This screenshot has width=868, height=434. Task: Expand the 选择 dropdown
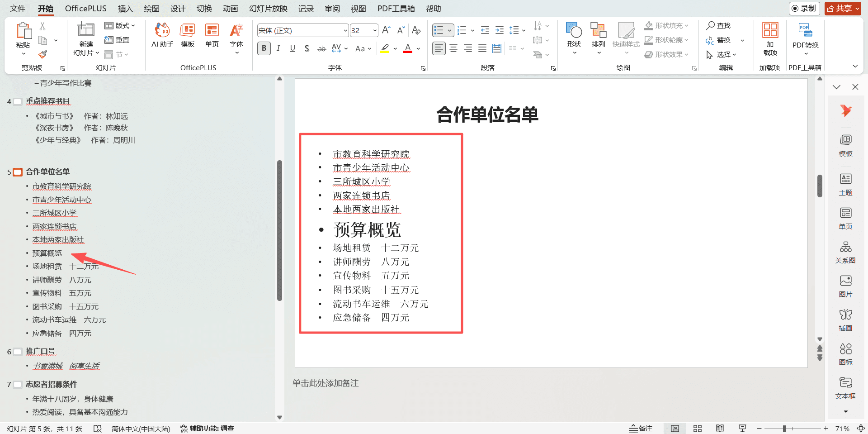click(x=735, y=54)
